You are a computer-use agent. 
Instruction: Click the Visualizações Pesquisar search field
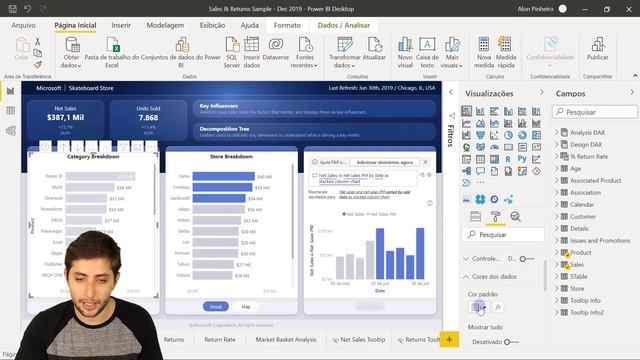click(x=503, y=235)
